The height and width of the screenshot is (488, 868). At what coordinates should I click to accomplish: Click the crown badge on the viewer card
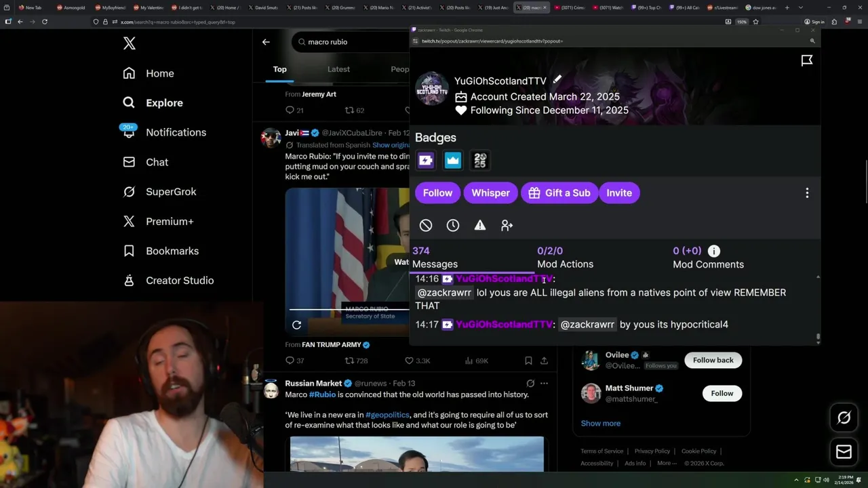pyautogui.click(x=453, y=161)
